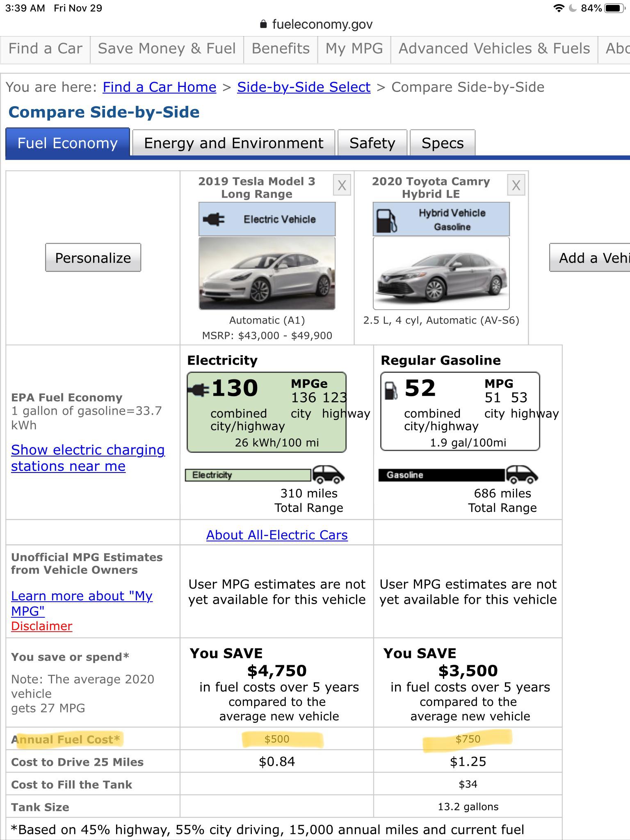
Task: Tap the battery indicator in status bar
Action: 615,8
